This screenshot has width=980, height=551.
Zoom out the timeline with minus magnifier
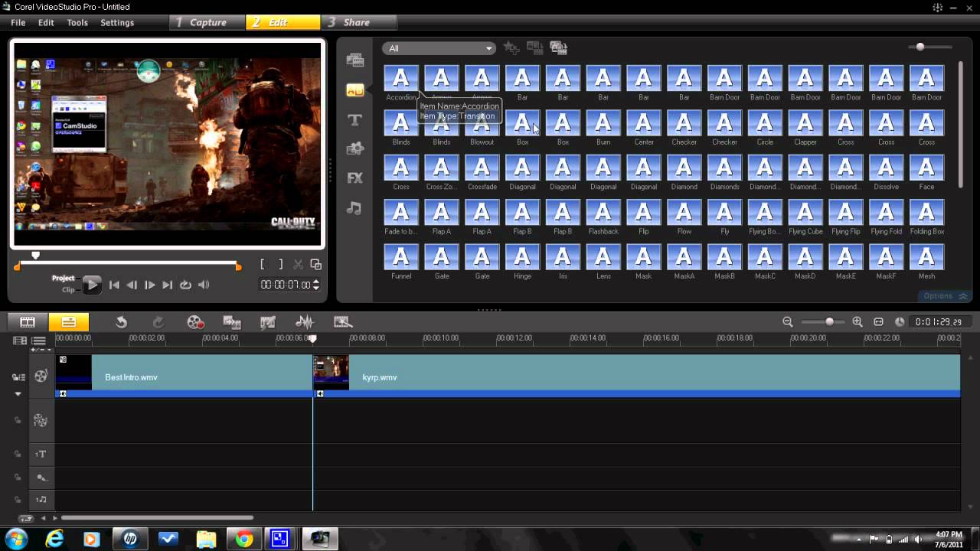pyautogui.click(x=787, y=322)
